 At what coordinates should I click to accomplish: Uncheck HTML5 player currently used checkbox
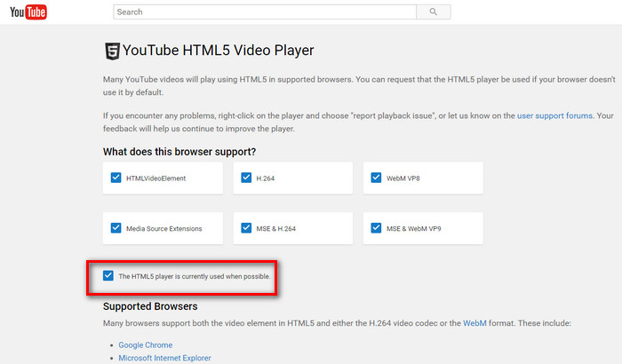(108, 275)
